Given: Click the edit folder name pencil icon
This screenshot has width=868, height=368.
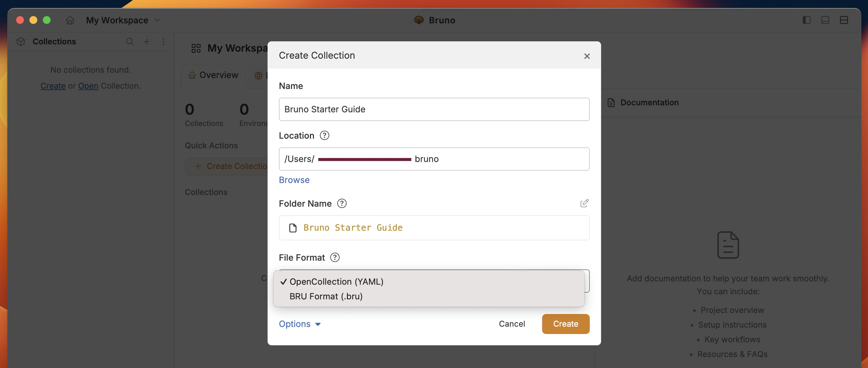Looking at the screenshot, I should coord(584,203).
